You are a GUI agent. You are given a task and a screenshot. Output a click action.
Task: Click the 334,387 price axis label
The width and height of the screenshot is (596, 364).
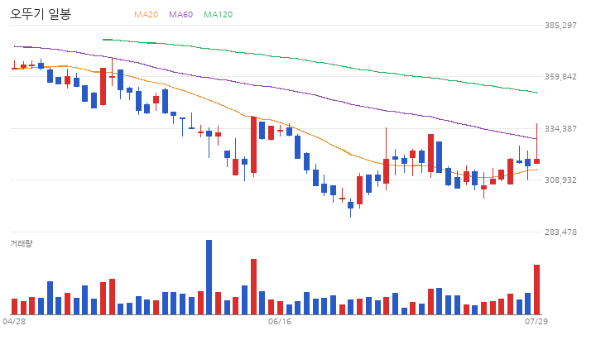point(560,129)
